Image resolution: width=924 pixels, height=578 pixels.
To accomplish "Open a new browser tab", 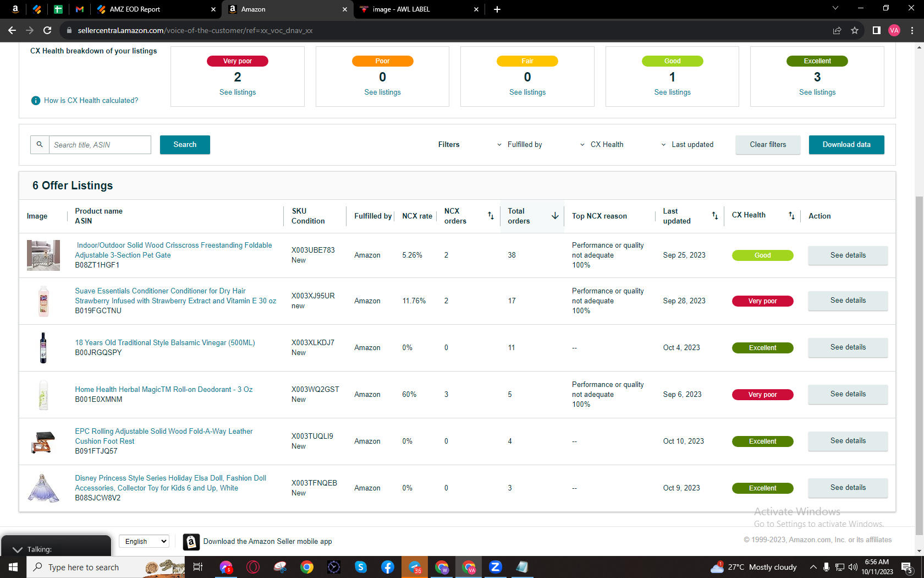I will [497, 9].
